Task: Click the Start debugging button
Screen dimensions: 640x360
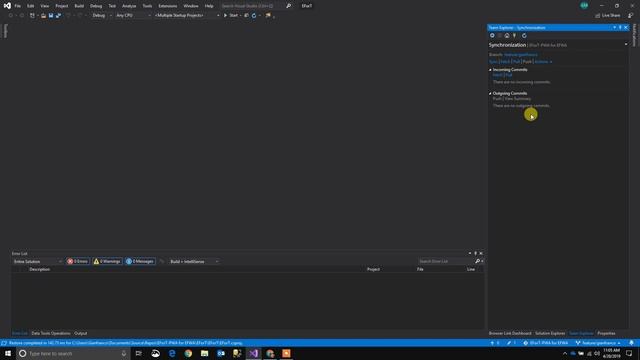Action: (231, 16)
